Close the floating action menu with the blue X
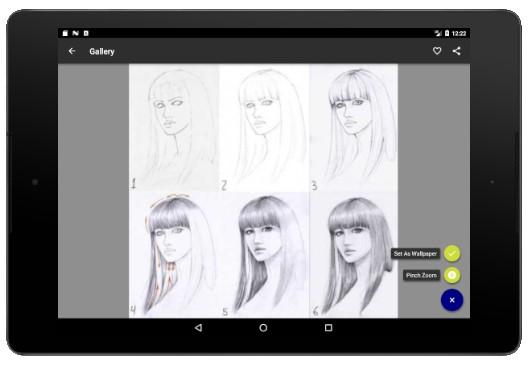Image resolution: width=528 pixels, height=365 pixels. tap(452, 300)
